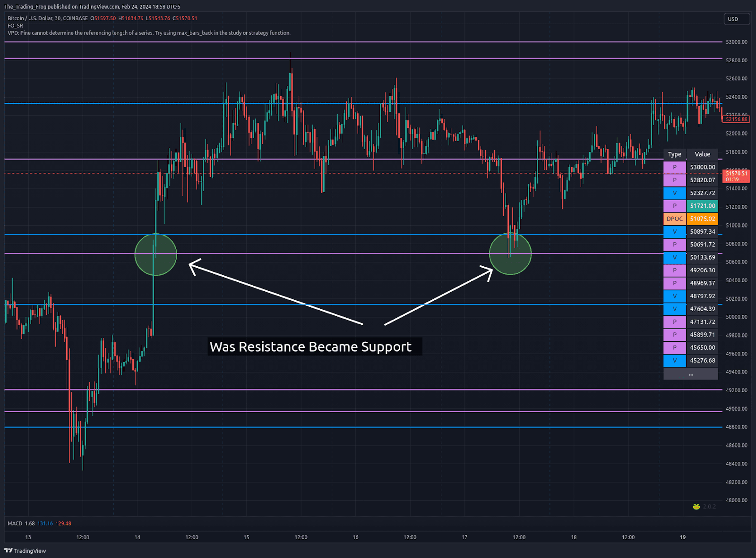Click the close price C51570.51 in header

(x=185, y=18)
